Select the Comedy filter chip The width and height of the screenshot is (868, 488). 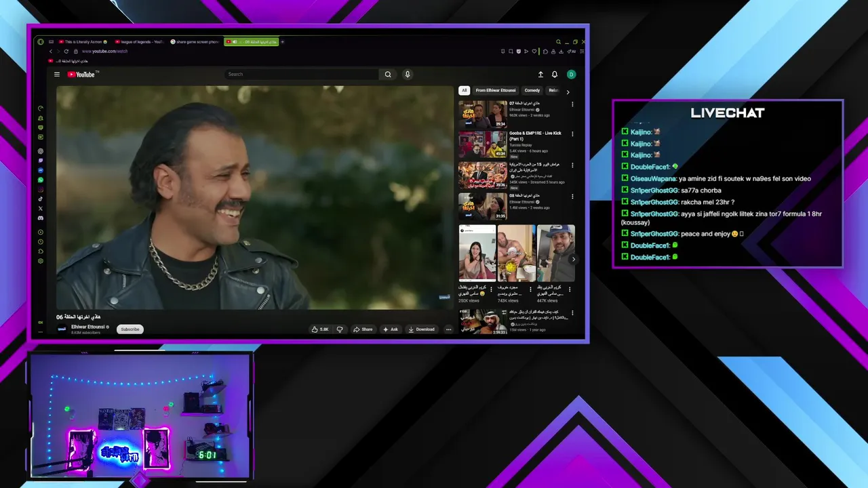point(532,90)
